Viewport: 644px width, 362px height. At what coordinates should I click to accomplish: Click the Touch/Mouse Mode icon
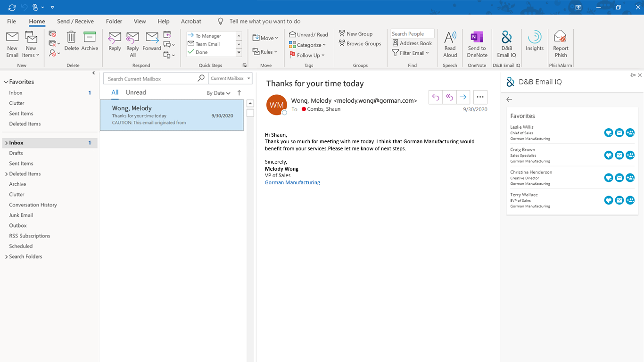tap(35, 7)
